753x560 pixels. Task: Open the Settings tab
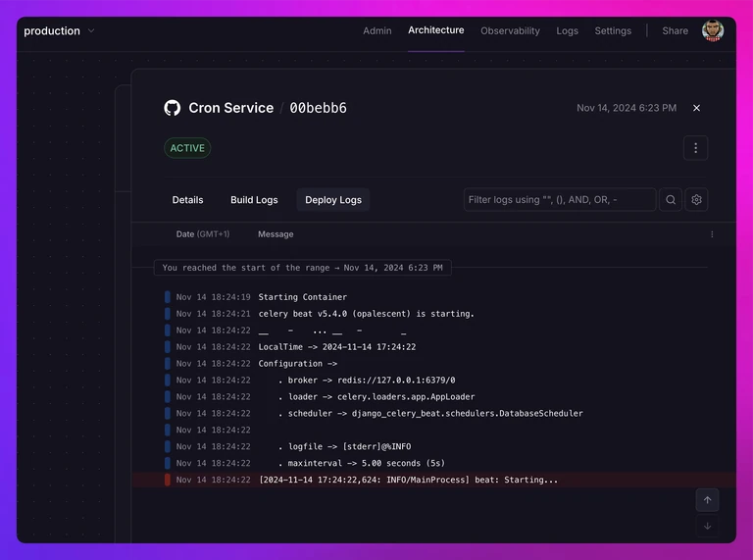tap(613, 30)
